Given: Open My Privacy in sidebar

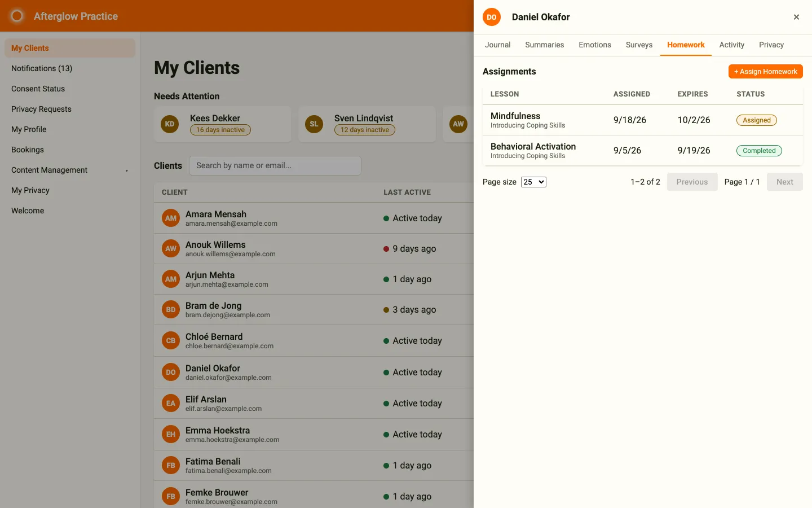Looking at the screenshot, I should click(x=70, y=190).
